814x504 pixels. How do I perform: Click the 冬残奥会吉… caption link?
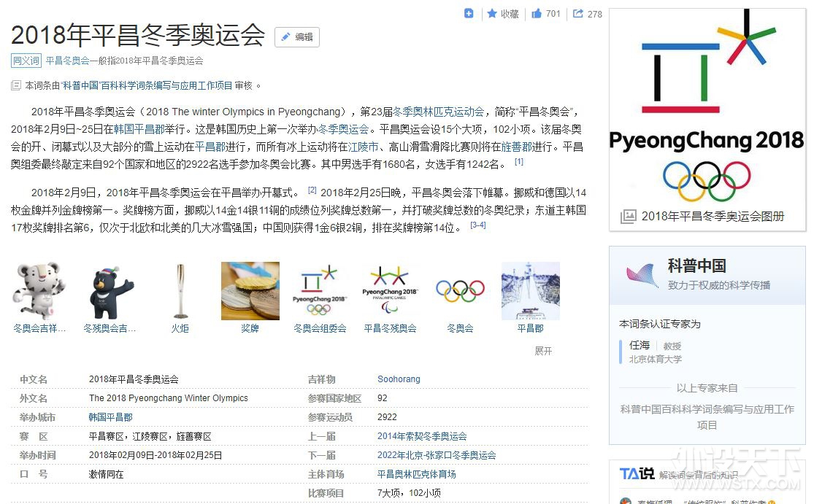[x=110, y=328]
